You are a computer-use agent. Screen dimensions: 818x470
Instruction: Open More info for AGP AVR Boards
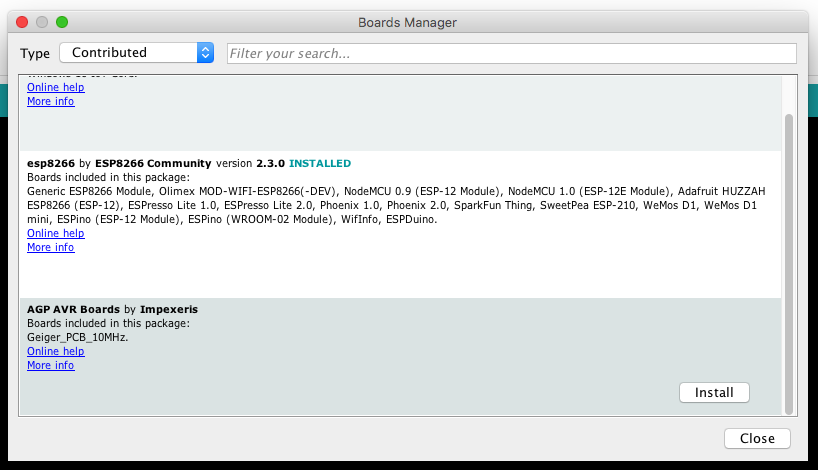click(x=51, y=365)
